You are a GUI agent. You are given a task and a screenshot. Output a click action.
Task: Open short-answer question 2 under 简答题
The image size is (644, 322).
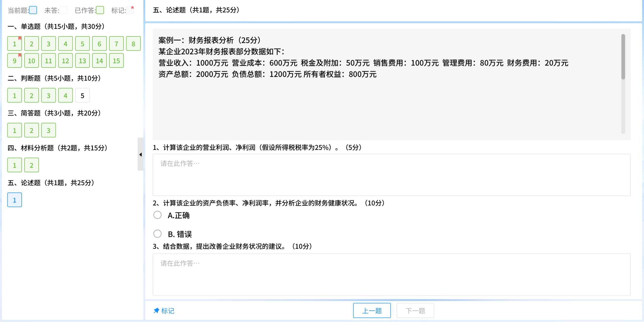click(32, 130)
